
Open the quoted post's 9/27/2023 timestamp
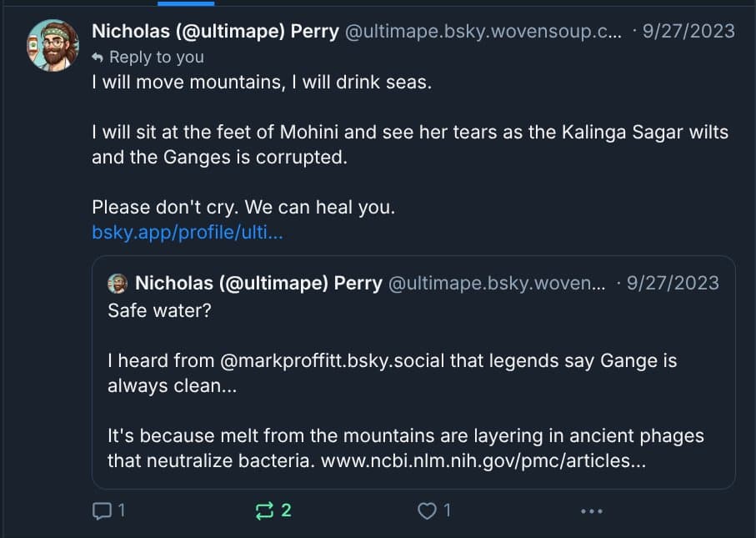pyautogui.click(x=672, y=284)
